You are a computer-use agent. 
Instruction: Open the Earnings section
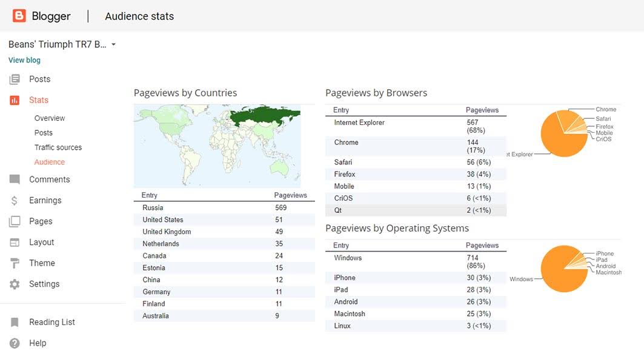[x=45, y=200]
